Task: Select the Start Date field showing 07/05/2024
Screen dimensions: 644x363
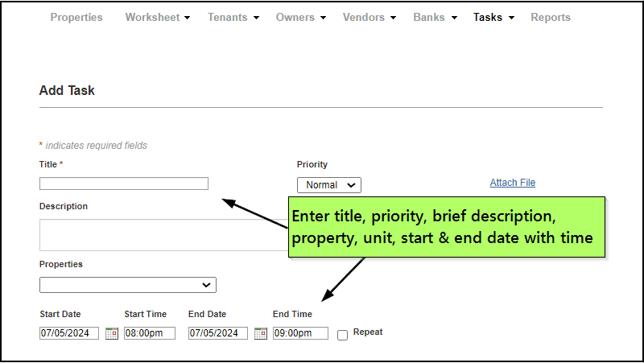Action: 69,333
